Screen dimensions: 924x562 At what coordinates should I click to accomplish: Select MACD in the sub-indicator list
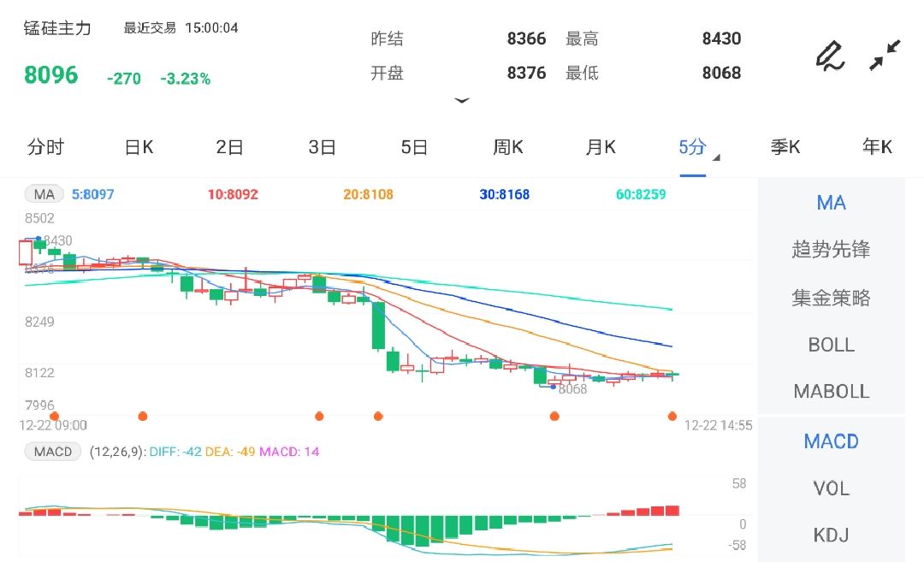coord(831,441)
